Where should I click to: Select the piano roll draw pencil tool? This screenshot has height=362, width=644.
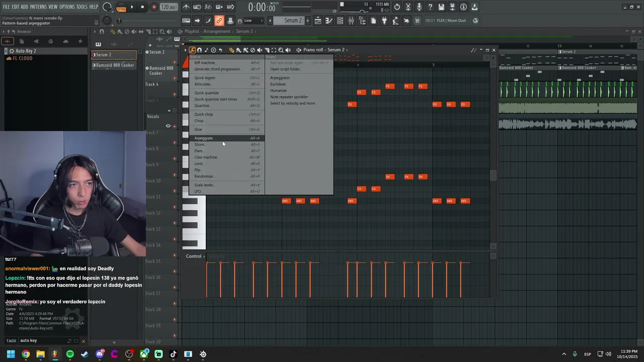coord(231,50)
